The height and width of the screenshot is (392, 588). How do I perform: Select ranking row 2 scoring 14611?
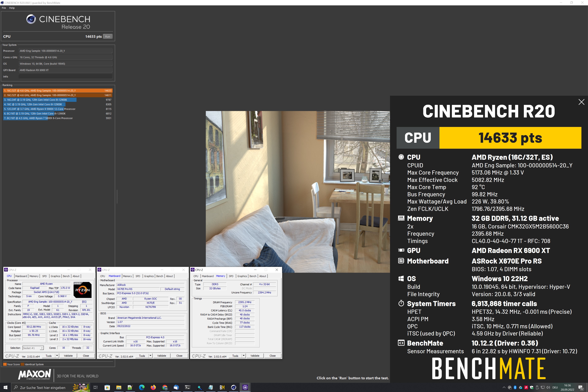(x=58, y=95)
